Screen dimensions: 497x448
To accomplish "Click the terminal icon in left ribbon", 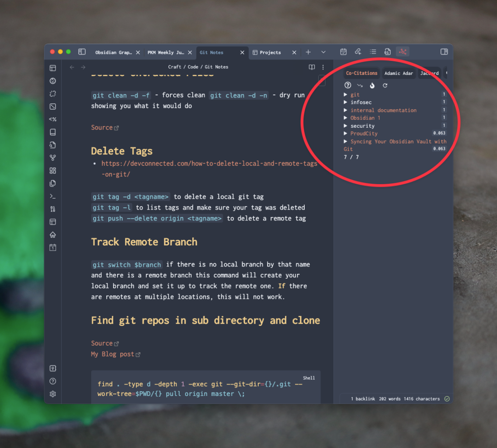I will [53, 196].
